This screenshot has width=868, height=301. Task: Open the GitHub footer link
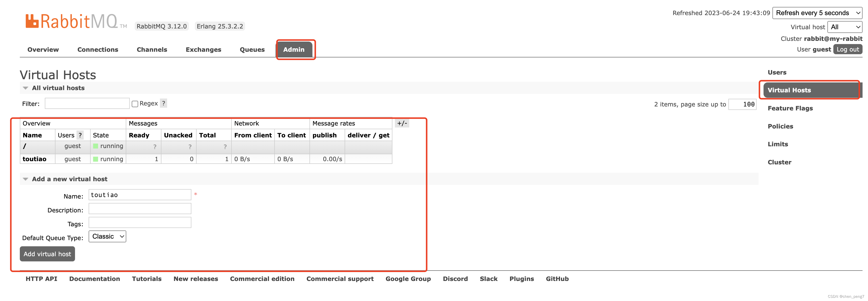tap(557, 279)
